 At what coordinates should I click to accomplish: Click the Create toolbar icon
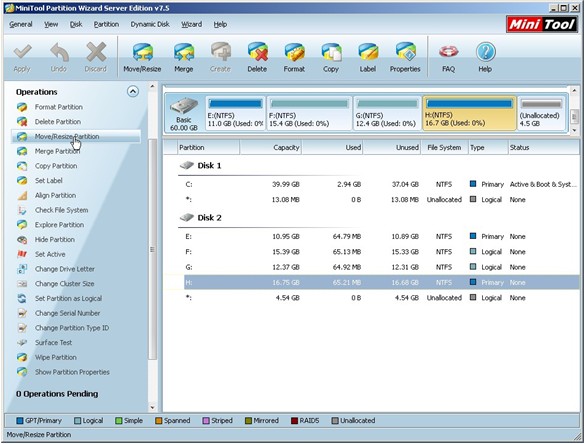(220, 52)
